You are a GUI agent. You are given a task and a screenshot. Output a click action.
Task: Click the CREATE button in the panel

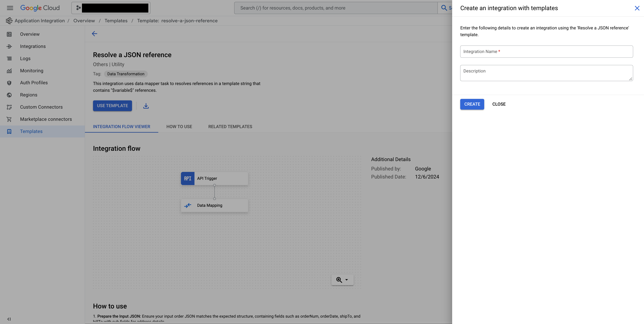click(472, 104)
